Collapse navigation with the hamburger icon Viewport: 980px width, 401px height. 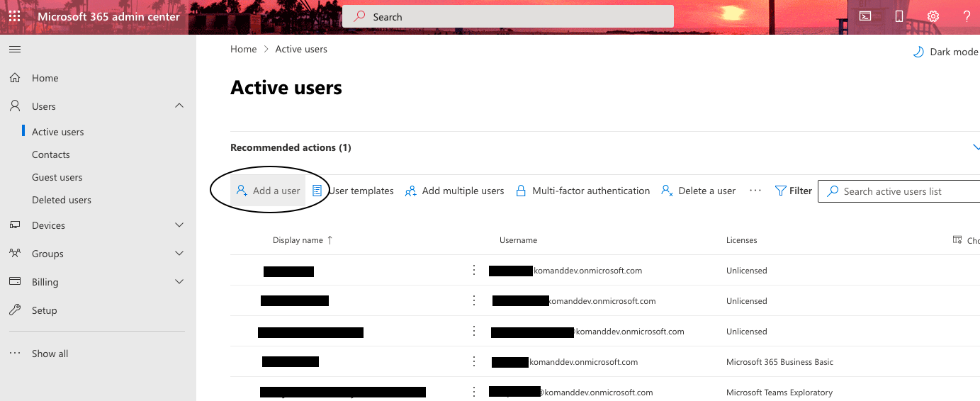(x=15, y=49)
